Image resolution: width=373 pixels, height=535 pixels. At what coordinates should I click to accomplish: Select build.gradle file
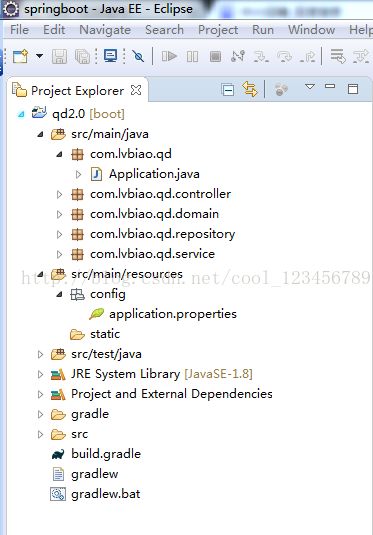[106, 454]
